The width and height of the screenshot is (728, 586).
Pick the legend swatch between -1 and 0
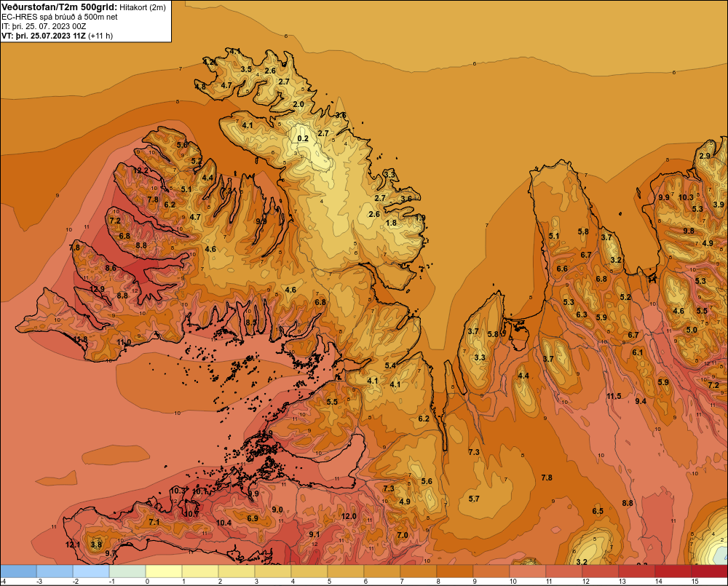coord(127,571)
